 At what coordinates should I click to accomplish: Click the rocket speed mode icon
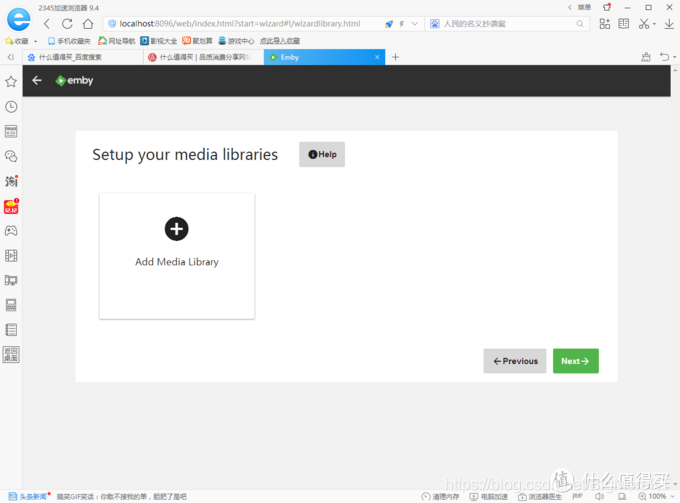[x=389, y=24]
